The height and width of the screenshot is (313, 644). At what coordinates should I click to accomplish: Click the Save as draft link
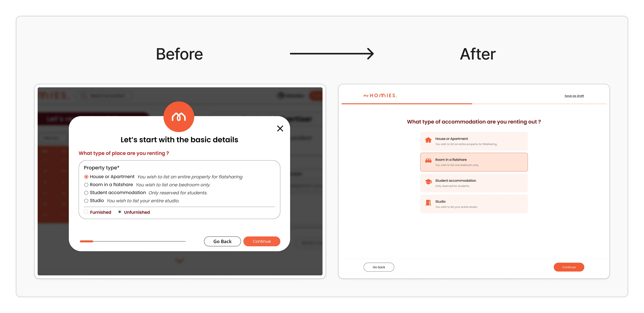tap(574, 96)
